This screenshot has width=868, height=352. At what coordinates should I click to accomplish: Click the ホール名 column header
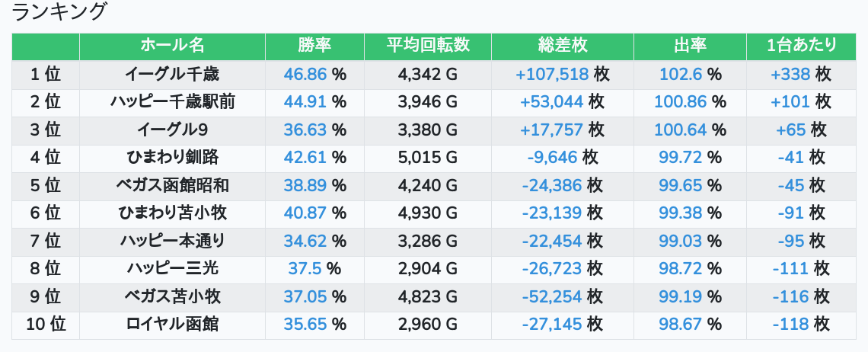pyautogui.click(x=172, y=46)
